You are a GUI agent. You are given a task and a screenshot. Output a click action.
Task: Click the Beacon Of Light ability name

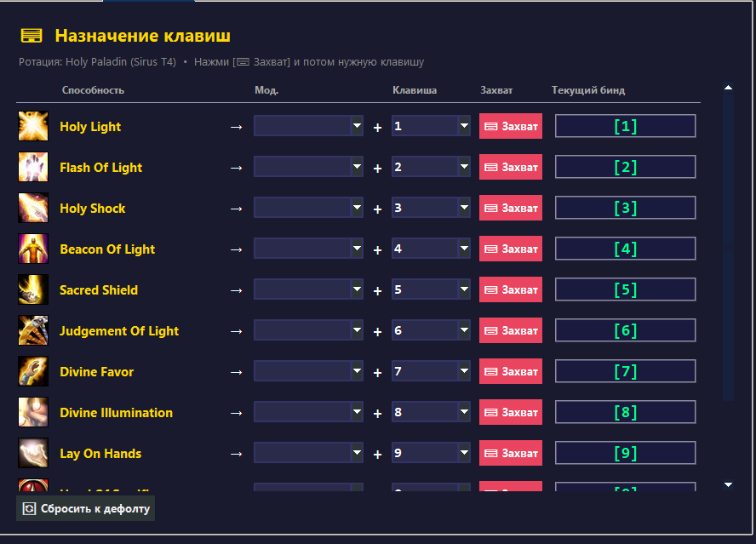click(x=107, y=249)
